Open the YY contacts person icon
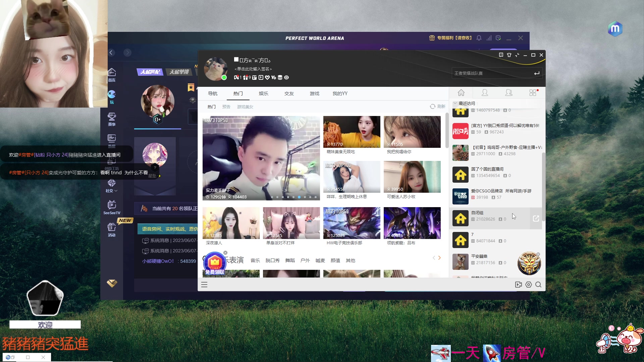 pos(485,93)
